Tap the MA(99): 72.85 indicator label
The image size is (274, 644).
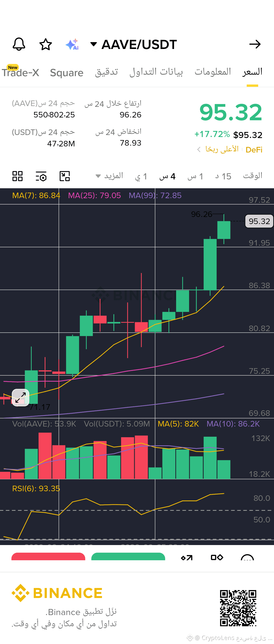click(x=155, y=195)
